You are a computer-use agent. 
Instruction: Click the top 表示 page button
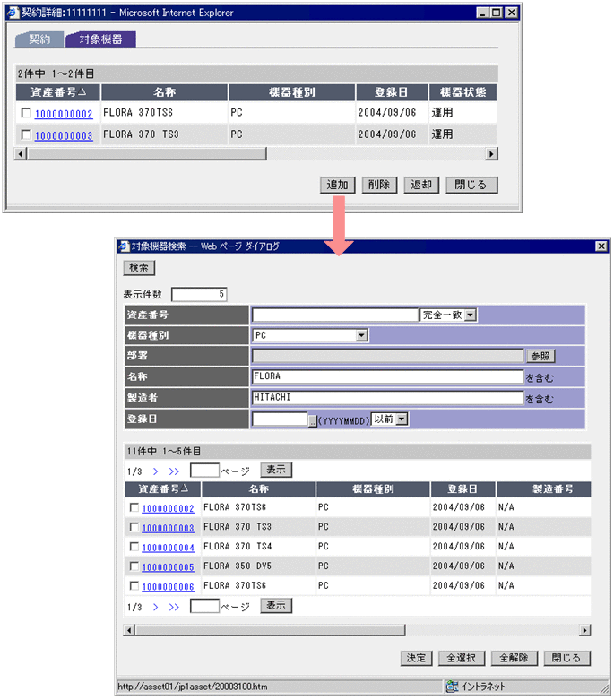(276, 470)
